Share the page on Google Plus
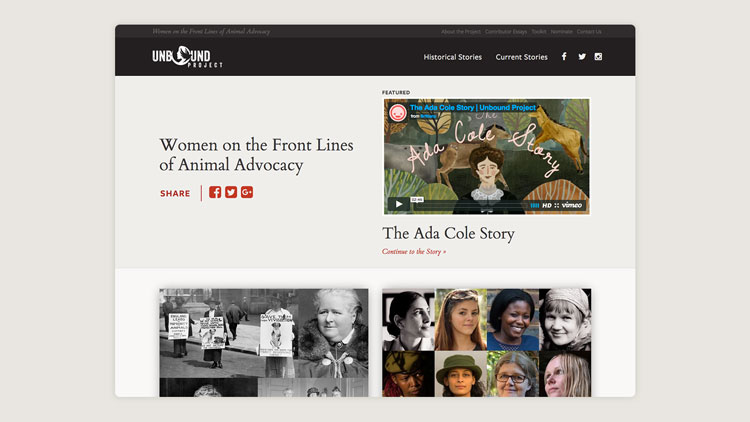Viewport: 750px width, 422px height. (247, 192)
